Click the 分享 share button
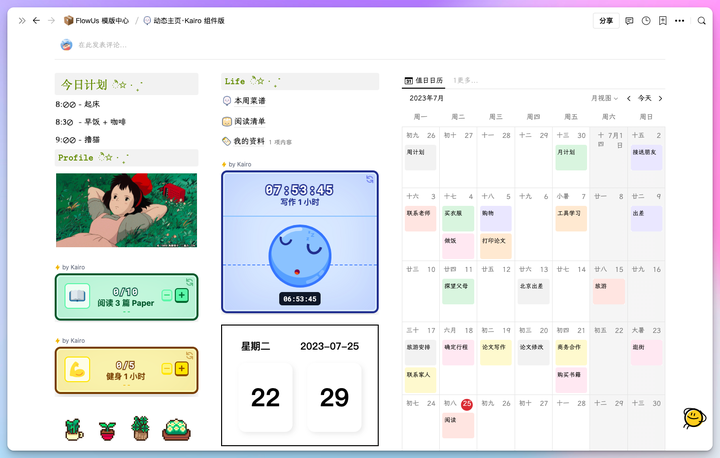This screenshot has height=458, width=720. (605, 20)
